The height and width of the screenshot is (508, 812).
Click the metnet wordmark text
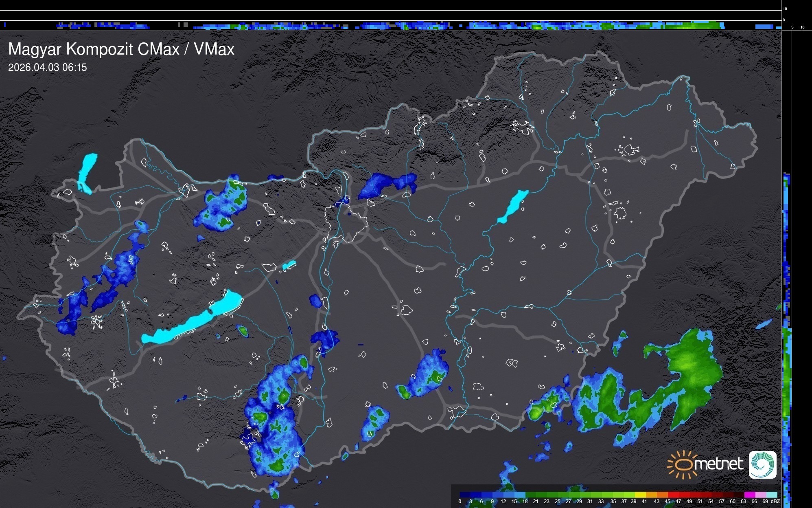click(x=718, y=464)
